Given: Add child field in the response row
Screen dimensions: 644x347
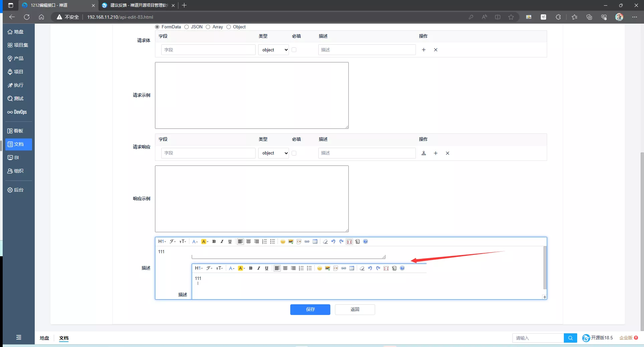Looking at the screenshot, I should click(x=424, y=153).
